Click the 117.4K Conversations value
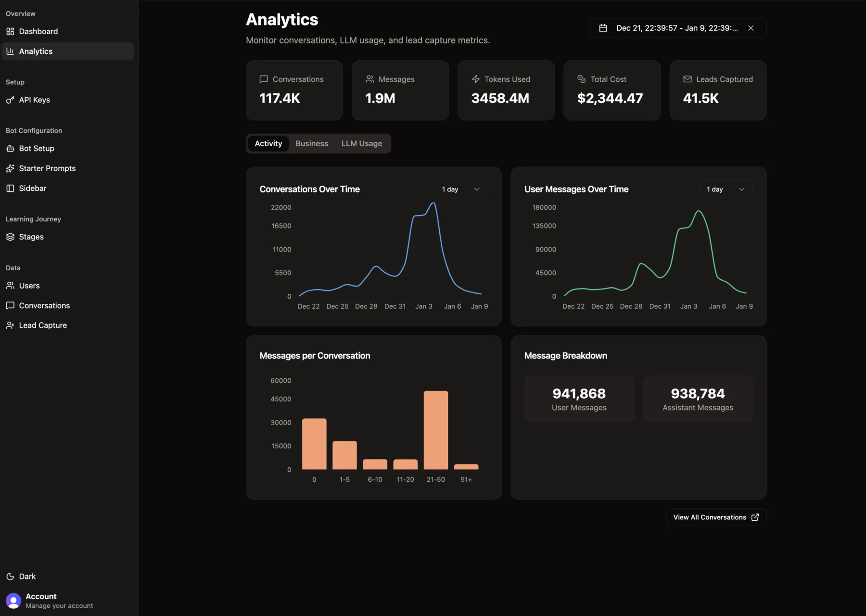The height and width of the screenshot is (616, 866). [x=280, y=99]
